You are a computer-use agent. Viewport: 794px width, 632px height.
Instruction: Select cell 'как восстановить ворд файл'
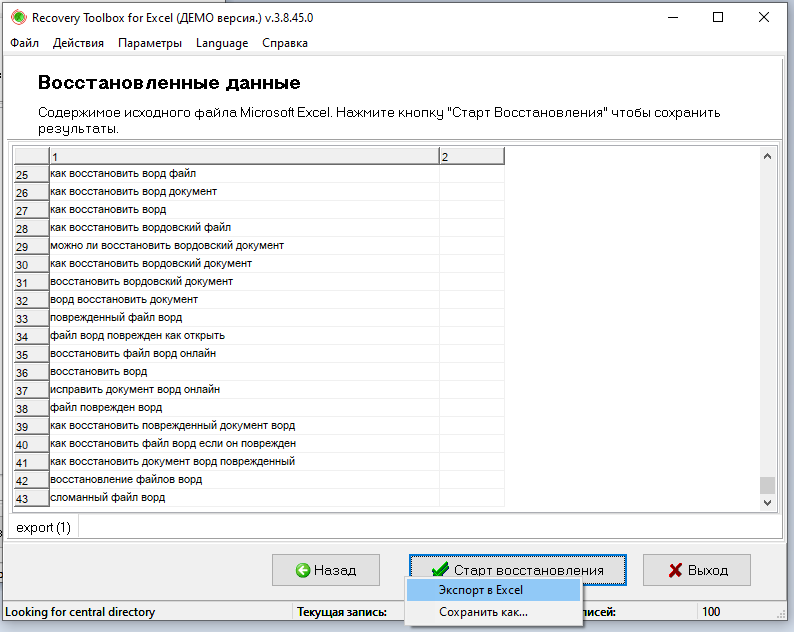pyautogui.click(x=244, y=174)
